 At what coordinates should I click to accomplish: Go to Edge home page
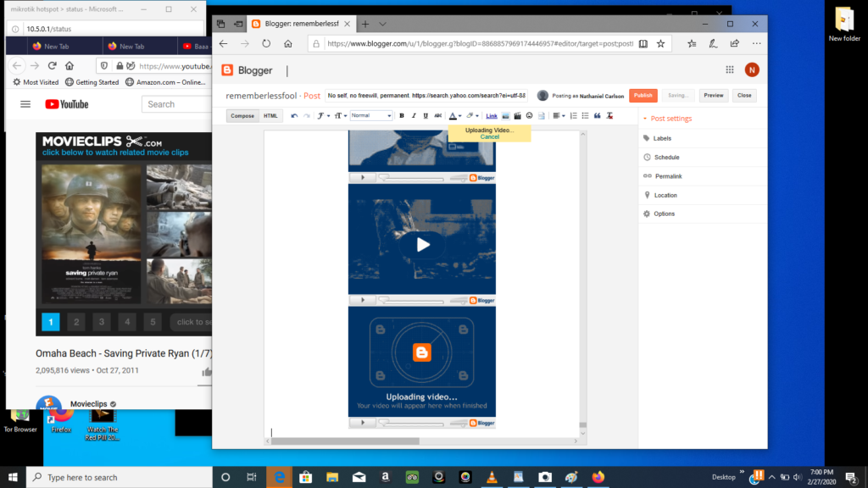pos(288,44)
